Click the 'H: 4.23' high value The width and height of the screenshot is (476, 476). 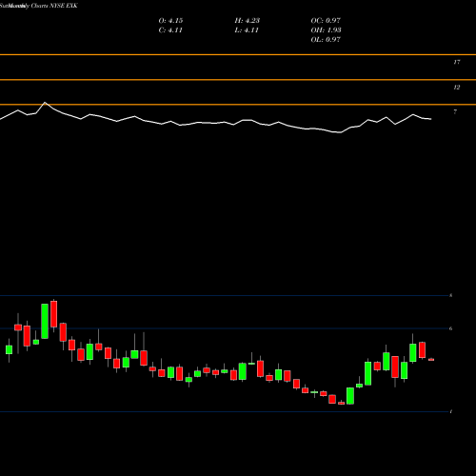[x=248, y=21]
